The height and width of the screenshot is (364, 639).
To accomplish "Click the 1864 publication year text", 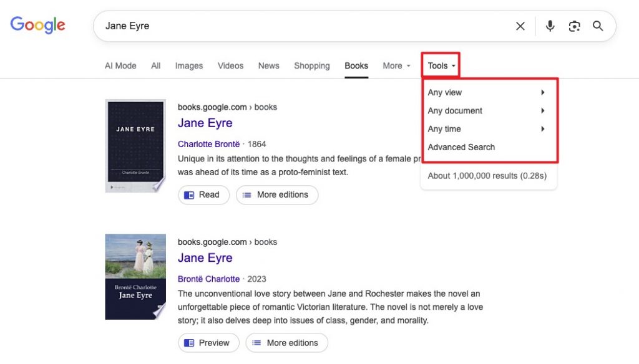I will click(x=256, y=144).
